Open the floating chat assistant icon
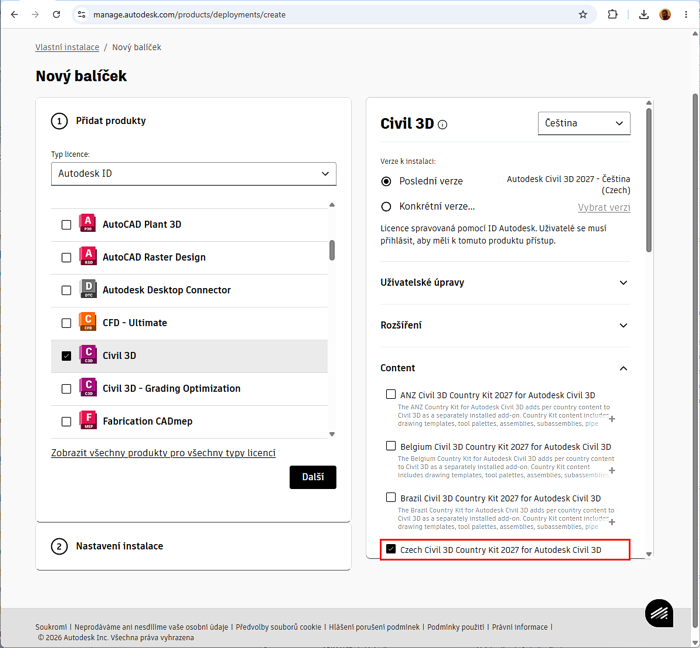Image resolution: width=700 pixels, height=648 pixels. click(x=659, y=613)
